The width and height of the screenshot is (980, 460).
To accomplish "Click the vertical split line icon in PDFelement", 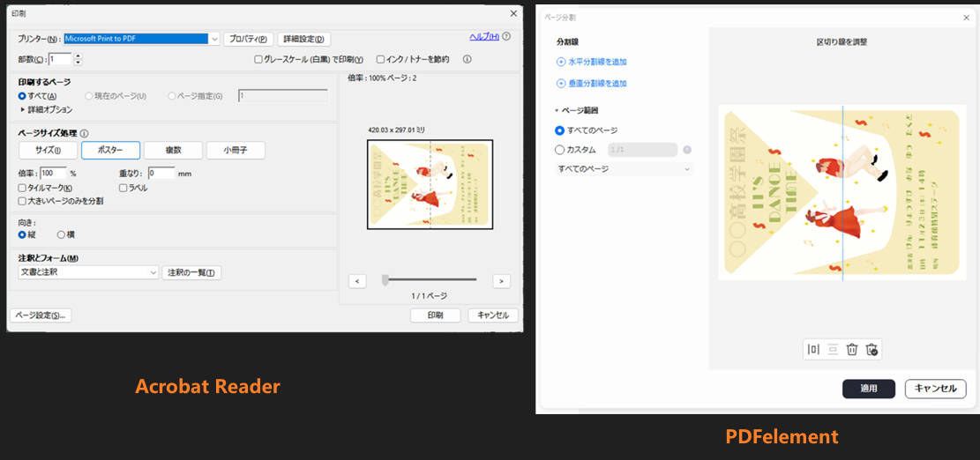I will (814, 350).
